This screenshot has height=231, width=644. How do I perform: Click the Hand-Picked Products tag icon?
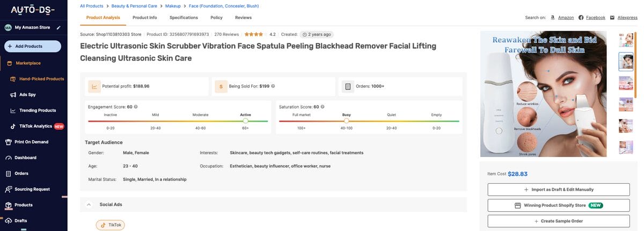coord(13,79)
